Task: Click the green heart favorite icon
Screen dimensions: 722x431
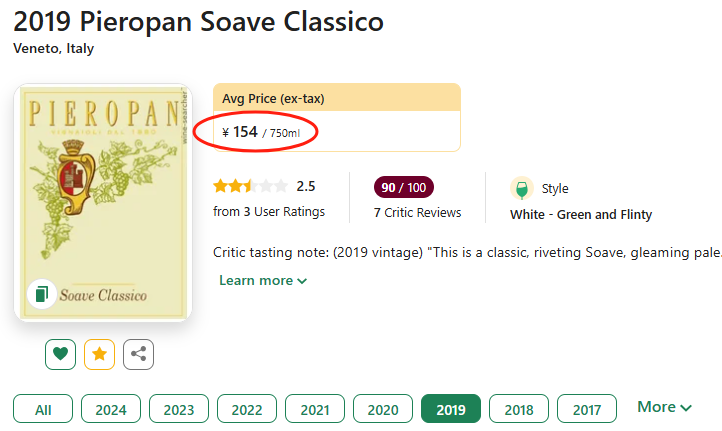Action: tap(61, 354)
